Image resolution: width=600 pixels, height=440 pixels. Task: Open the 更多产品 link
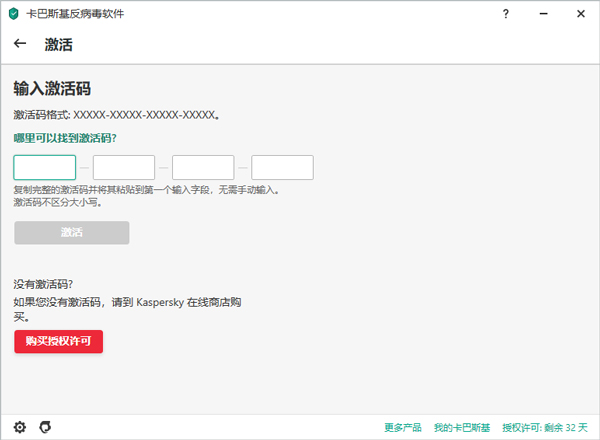click(x=403, y=427)
